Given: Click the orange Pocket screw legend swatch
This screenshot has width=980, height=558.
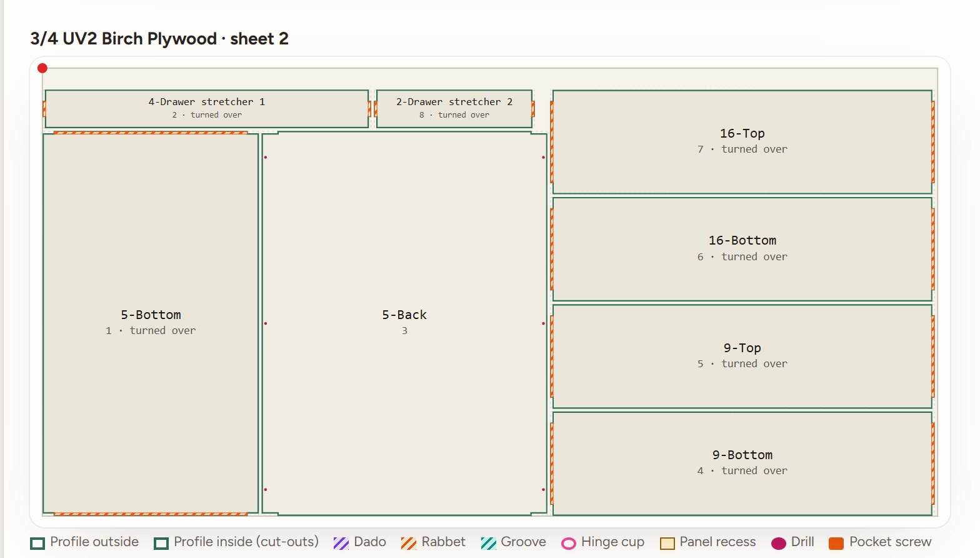Looking at the screenshot, I should point(836,543).
